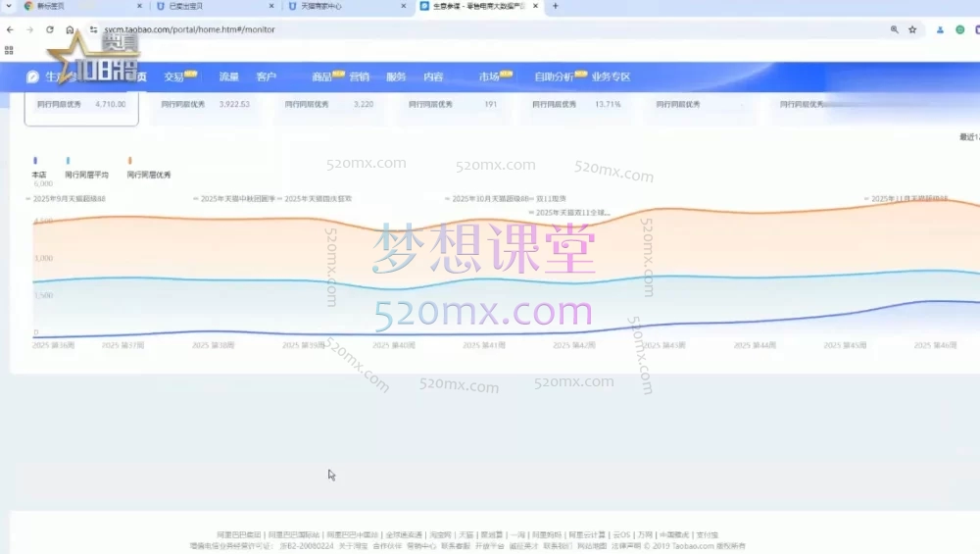Click the 2025 第36周 axis label
The height and width of the screenshot is (554, 980).
point(53,345)
